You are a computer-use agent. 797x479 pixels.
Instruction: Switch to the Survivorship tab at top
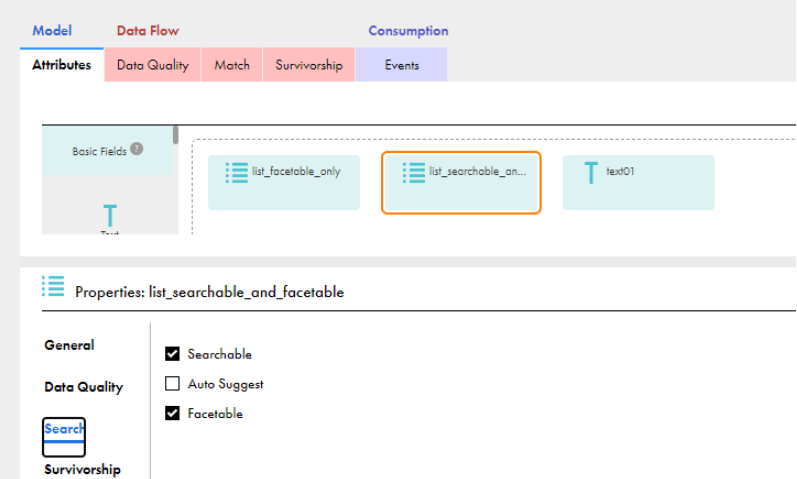coord(309,65)
